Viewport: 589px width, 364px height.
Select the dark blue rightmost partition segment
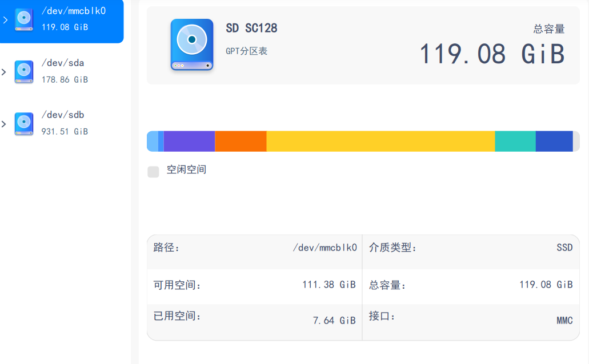(x=555, y=141)
